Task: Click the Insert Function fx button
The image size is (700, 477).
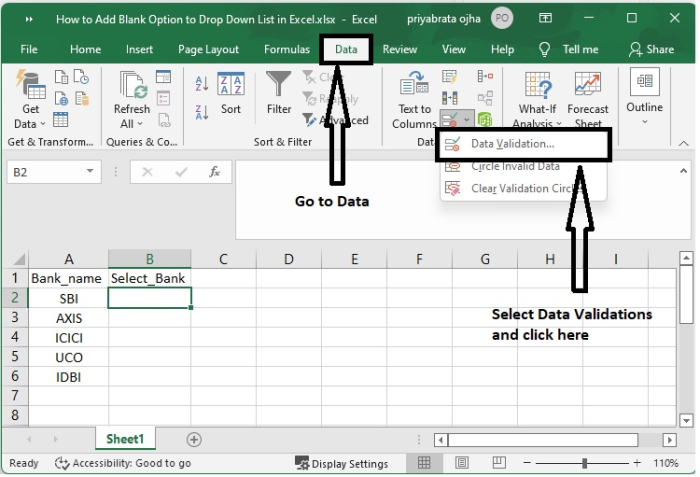Action: (x=215, y=172)
